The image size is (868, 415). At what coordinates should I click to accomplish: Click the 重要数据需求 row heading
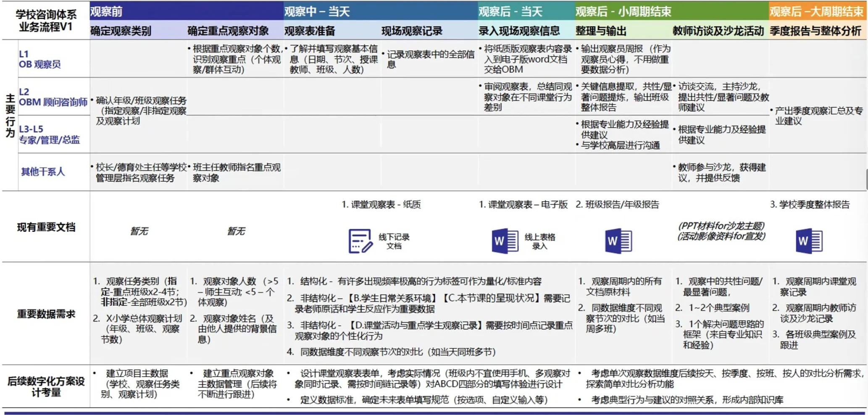click(x=46, y=314)
